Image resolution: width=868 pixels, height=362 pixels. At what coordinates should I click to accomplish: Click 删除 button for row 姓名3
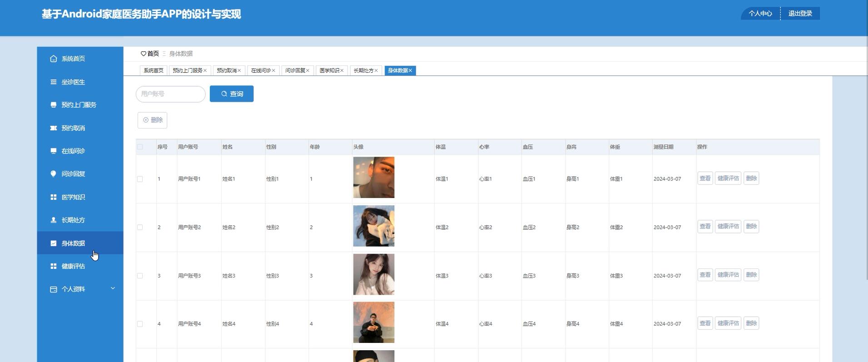pyautogui.click(x=751, y=275)
